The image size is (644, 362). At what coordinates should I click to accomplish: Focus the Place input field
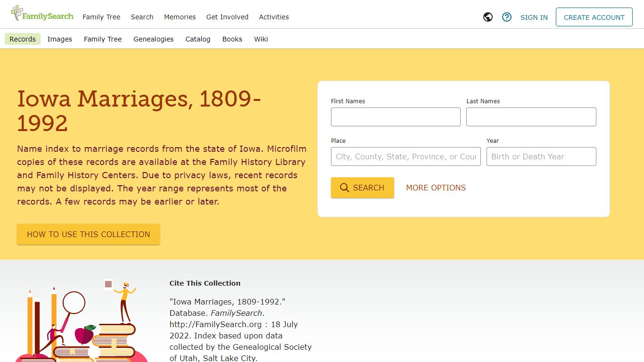(406, 156)
